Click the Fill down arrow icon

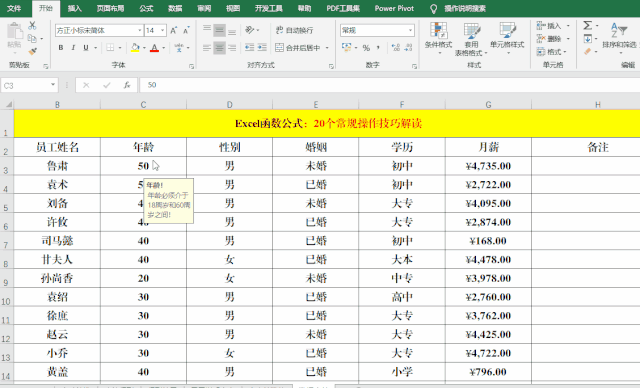[587, 39]
